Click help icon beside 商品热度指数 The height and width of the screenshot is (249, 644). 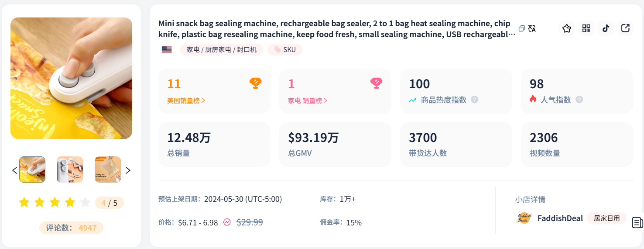click(475, 100)
